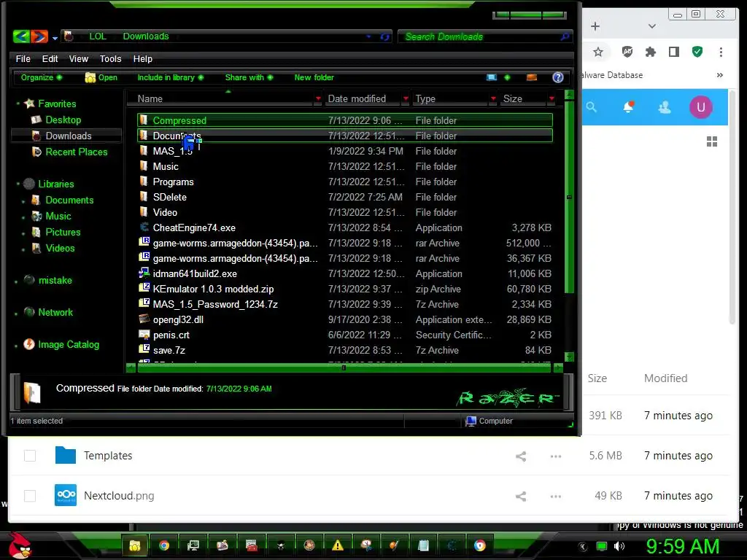The image size is (747, 560).
Task: Open Nextcloud notifications bell
Action: (x=628, y=107)
